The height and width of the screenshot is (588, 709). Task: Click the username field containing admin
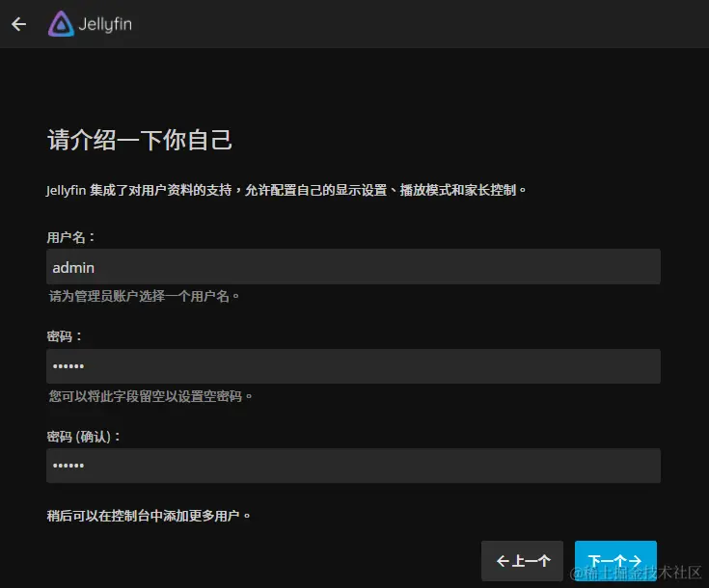point(353,267)
